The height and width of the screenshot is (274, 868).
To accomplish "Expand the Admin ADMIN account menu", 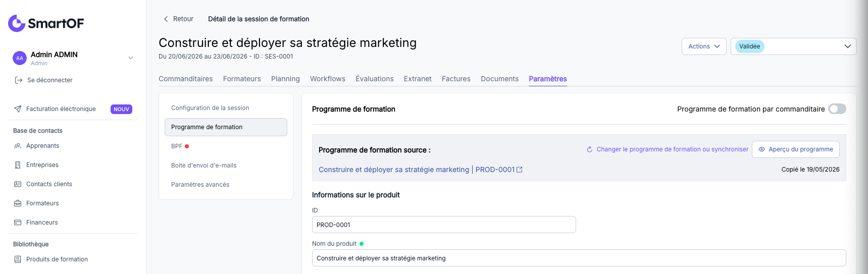I will coord(131,58).
